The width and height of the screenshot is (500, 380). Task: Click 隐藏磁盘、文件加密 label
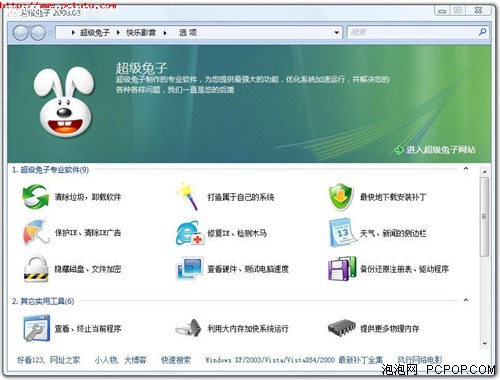[x=88, y=269]
